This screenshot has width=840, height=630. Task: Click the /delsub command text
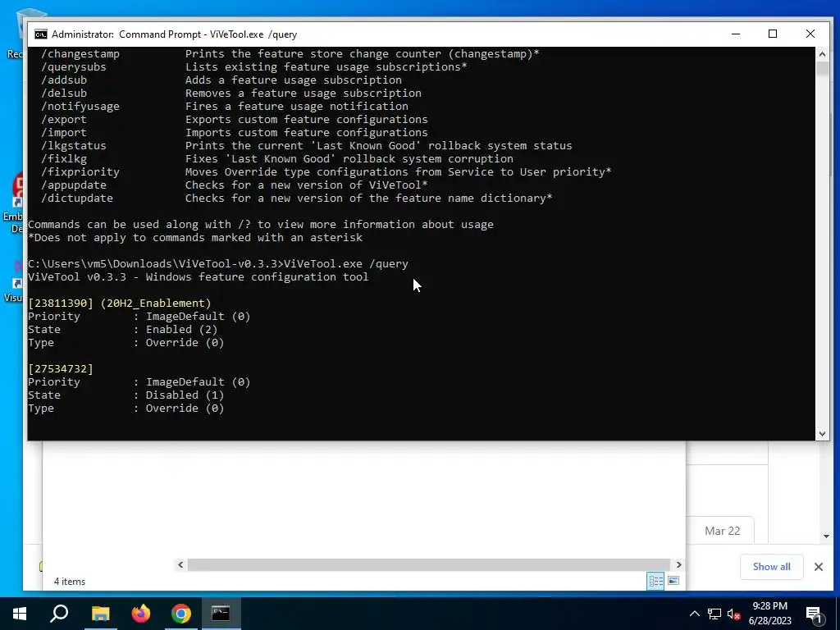coord(64,94)
